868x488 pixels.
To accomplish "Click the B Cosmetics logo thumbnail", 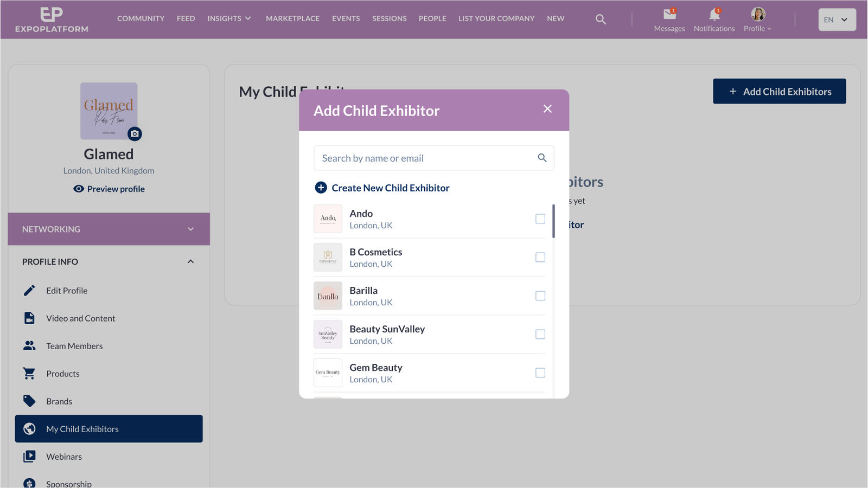I will [328, 257].
